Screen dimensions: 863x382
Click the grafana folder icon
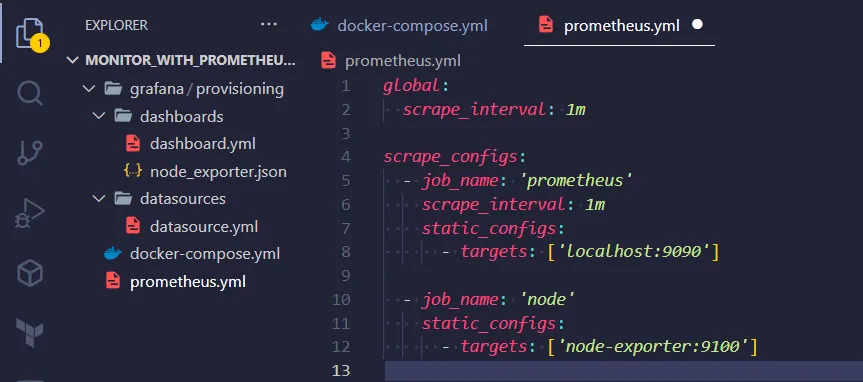click(x=113, y=89)
